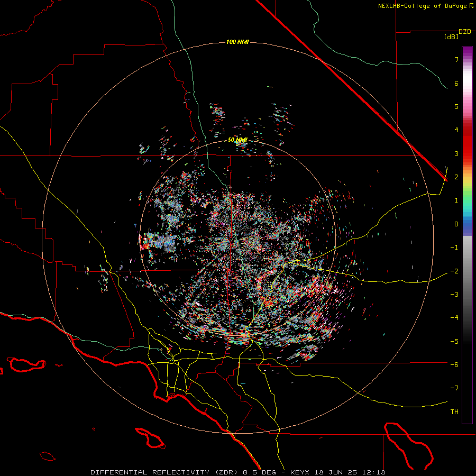Click the 0 value on color scale

point(456,224)
